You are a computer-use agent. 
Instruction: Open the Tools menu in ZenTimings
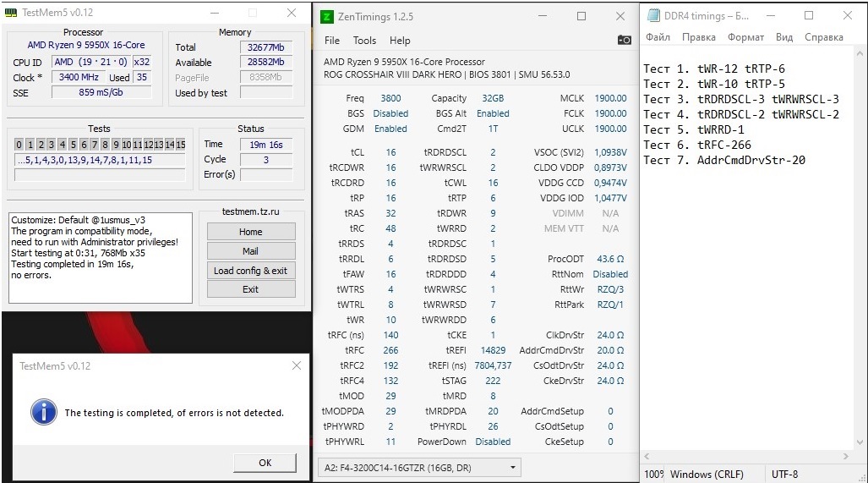[x=364, y=41]
